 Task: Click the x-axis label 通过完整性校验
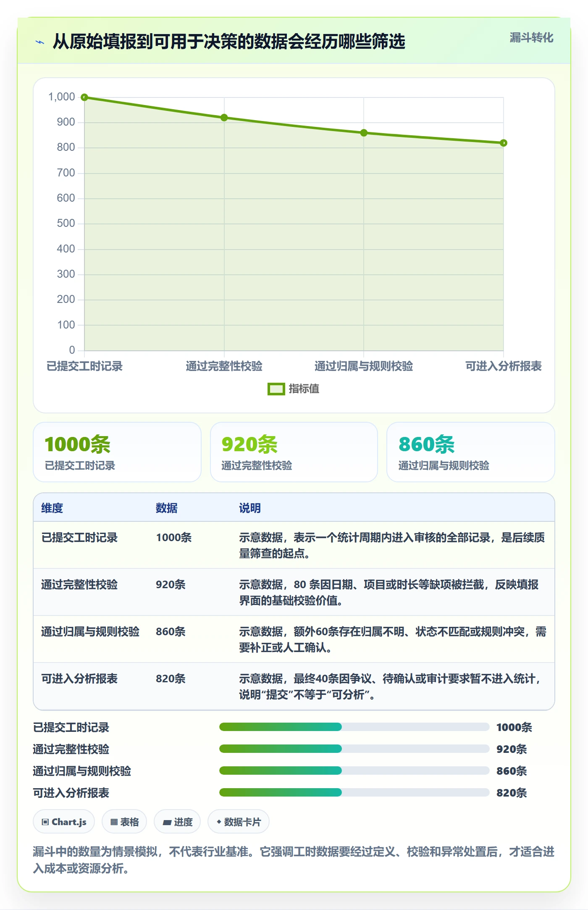[224, 366]
